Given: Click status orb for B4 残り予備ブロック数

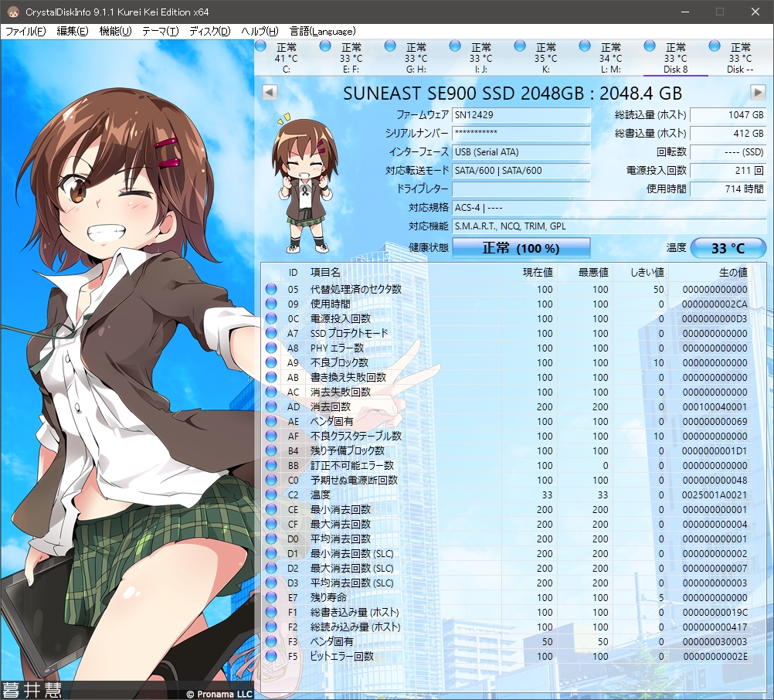Looking at the screenshot, I should click(x=271, y=450).
